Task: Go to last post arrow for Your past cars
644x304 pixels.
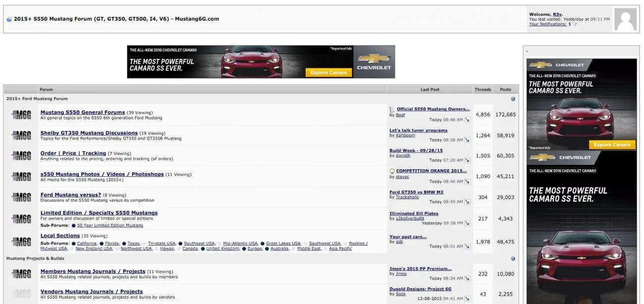Action: coord(467,247)
